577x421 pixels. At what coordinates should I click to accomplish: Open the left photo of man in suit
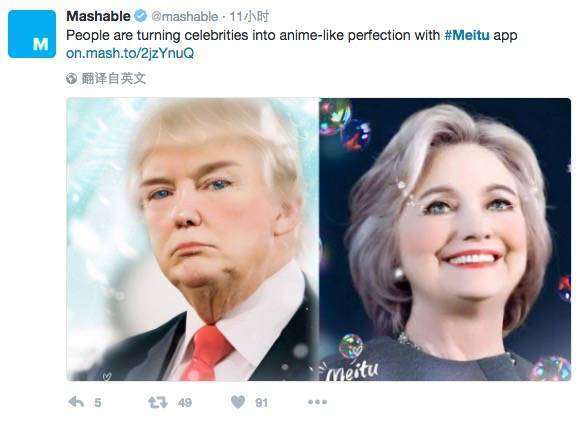[x=193, y=239]
